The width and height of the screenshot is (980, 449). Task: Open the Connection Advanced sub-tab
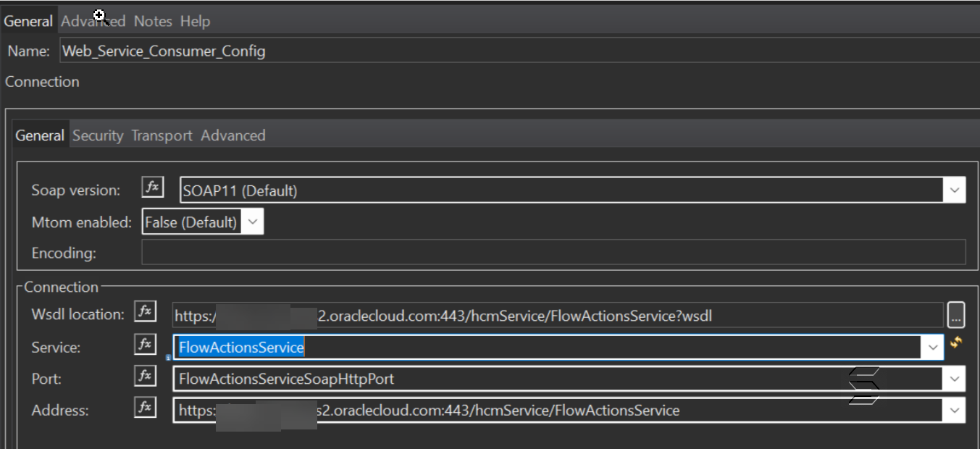233,135
